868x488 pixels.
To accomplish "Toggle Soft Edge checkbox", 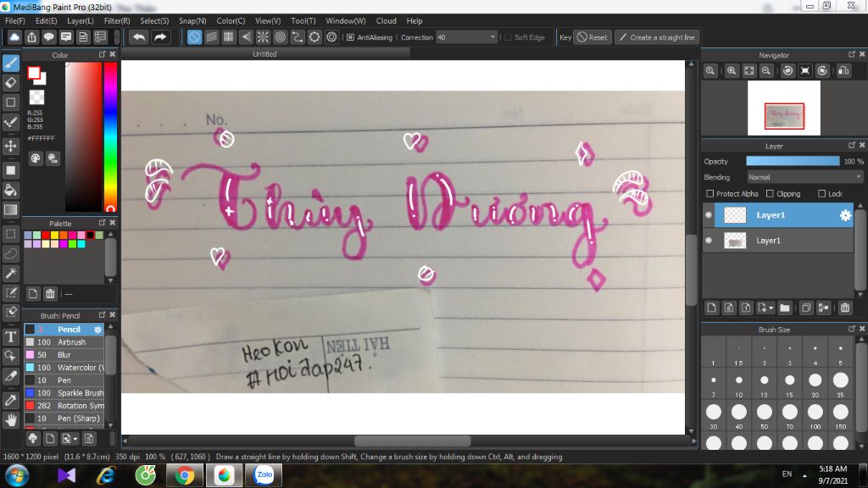I will coord(509,37).
